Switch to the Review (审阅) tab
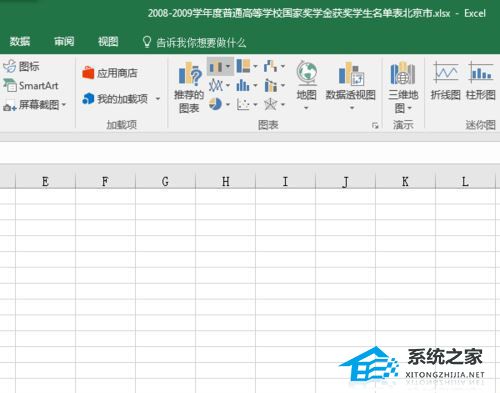This screenshot has height=393, width=500. (x=64, y=42)
